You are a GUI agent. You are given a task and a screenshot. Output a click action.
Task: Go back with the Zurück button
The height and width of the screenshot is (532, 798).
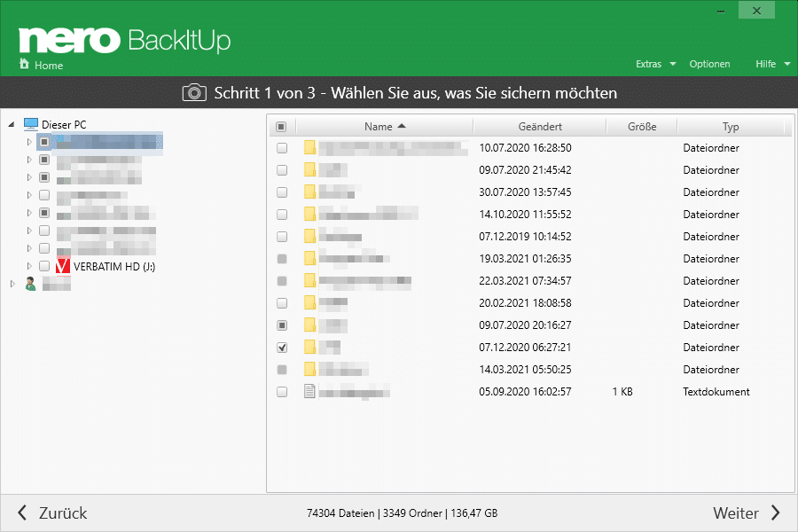[52, 513]
